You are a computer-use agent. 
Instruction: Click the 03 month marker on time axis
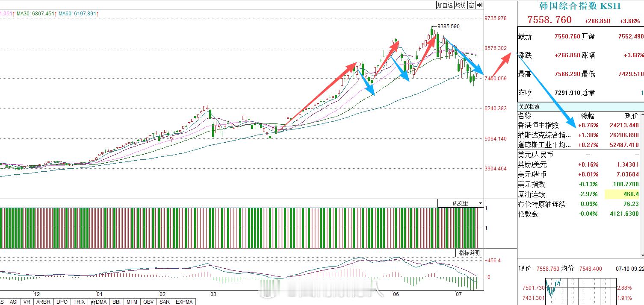213,294
